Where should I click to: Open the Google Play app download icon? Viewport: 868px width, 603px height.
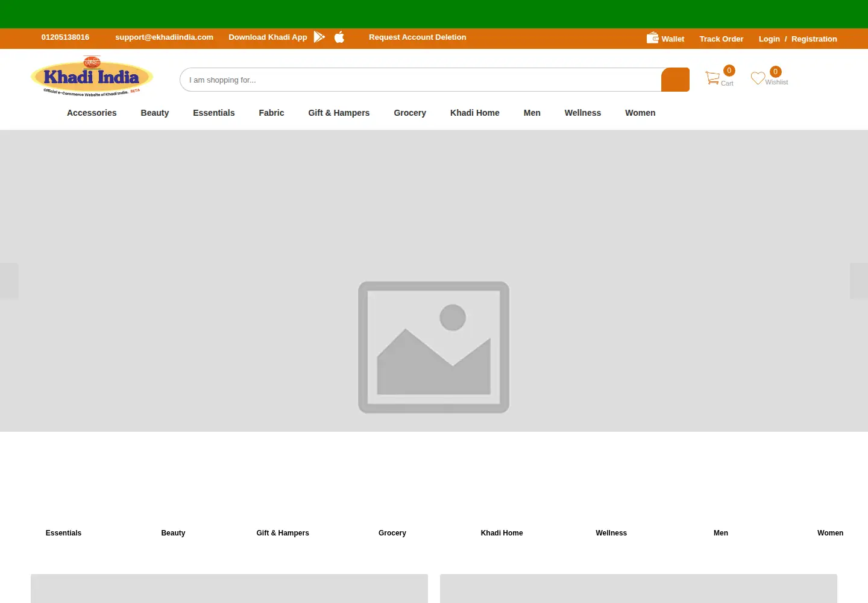click(x=319, y=37)
